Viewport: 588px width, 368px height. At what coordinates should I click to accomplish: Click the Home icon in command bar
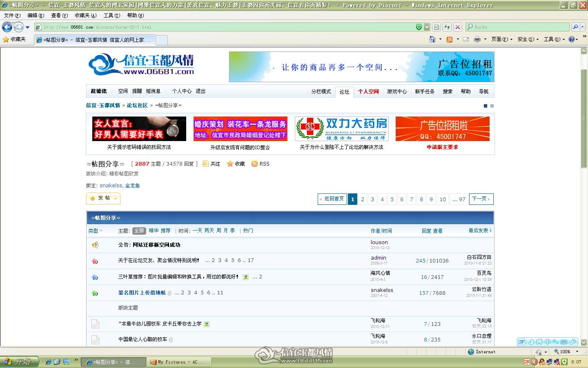click(x=432, y=39)
